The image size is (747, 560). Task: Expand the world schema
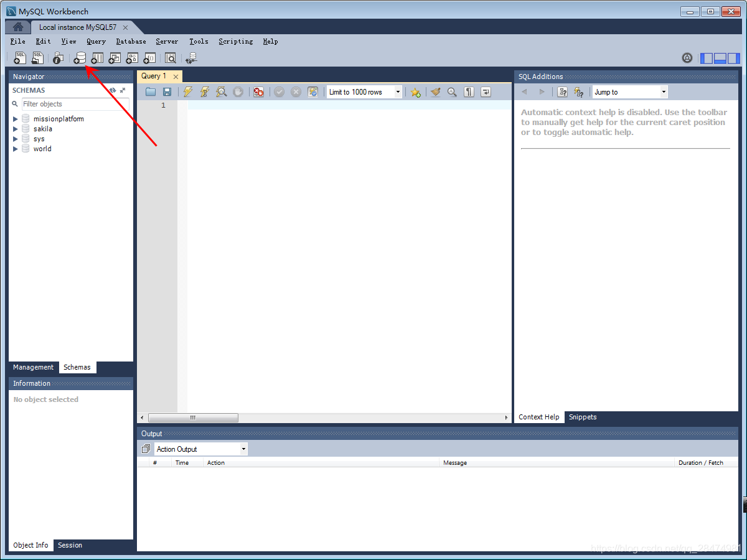[x=16, y=149]
